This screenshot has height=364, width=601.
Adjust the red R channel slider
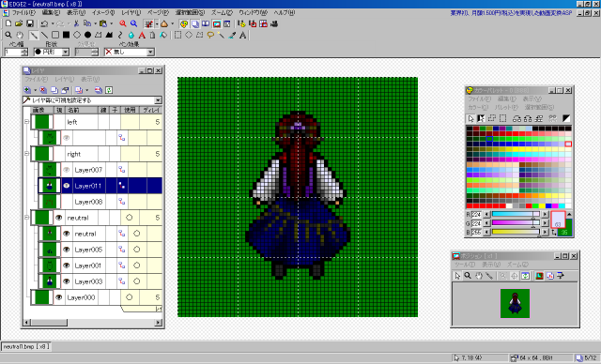516,214
